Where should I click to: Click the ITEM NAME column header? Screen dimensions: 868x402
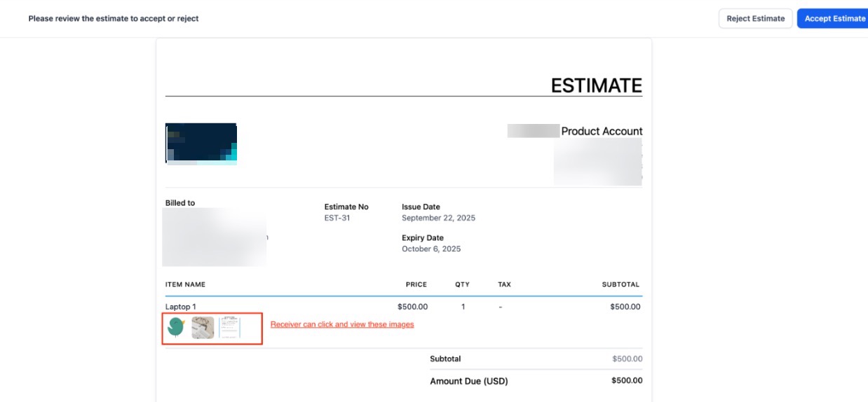[185, 284]
